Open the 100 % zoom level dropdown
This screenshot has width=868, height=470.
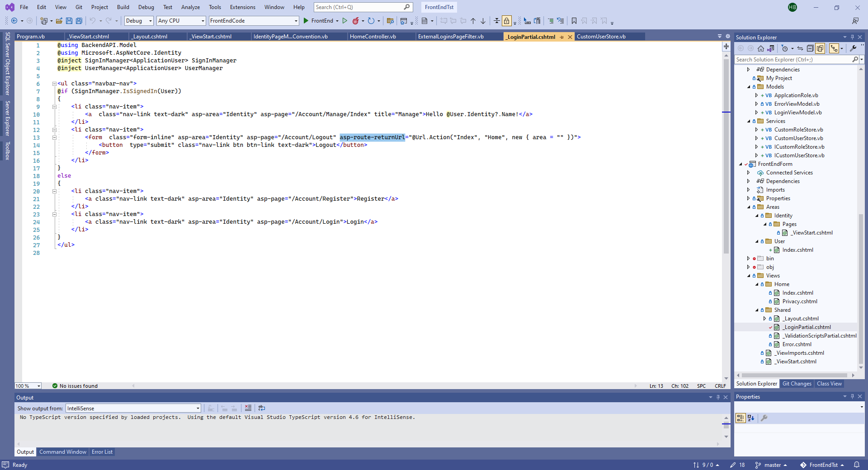tap(28, 386)
